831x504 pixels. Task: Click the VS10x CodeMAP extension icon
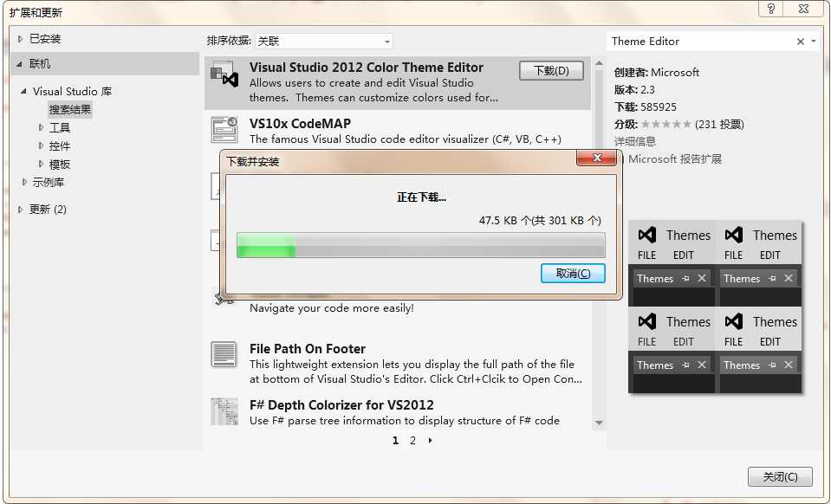(224, 130)
